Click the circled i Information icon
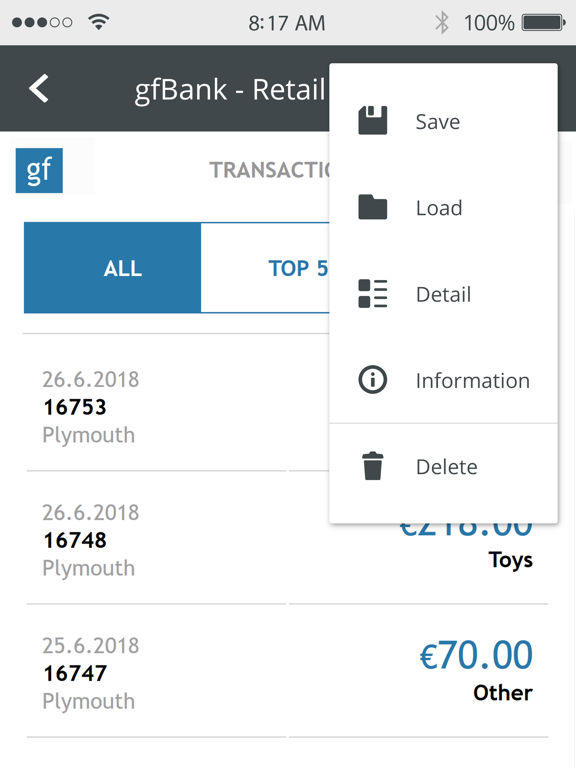Screen dimensions: 576x768 tap(373, 380)
